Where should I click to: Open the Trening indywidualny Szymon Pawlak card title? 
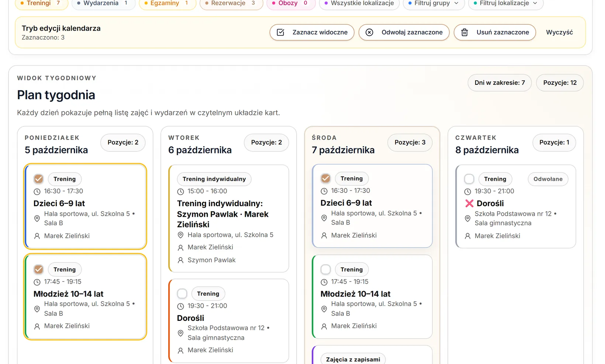click(x=223, y=214)
